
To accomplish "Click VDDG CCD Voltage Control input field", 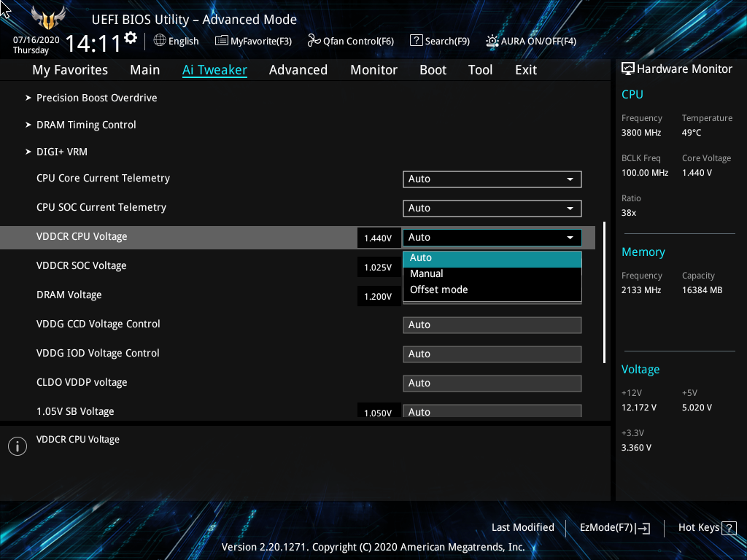I will point(492,324).
